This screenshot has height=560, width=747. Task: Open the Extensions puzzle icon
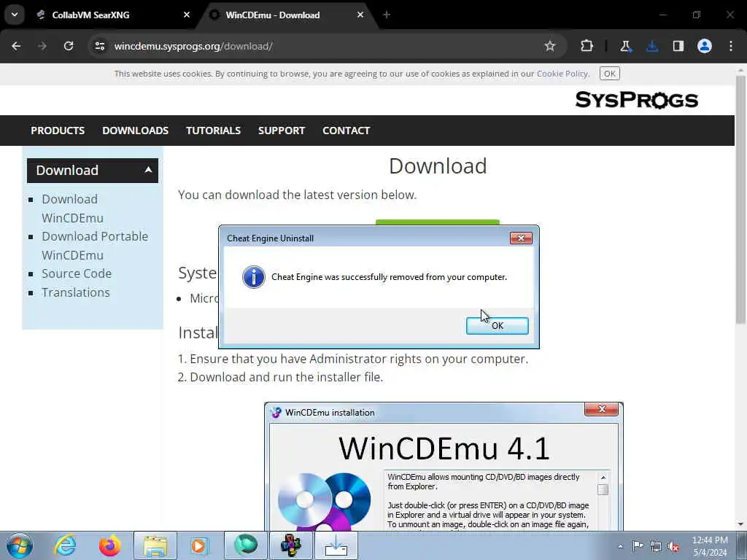[x=587, y=46]
